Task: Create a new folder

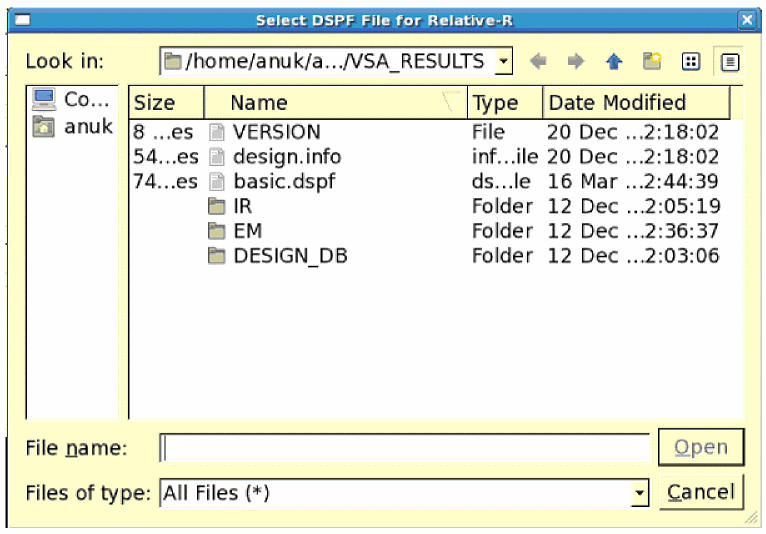Action: point(652,62)
